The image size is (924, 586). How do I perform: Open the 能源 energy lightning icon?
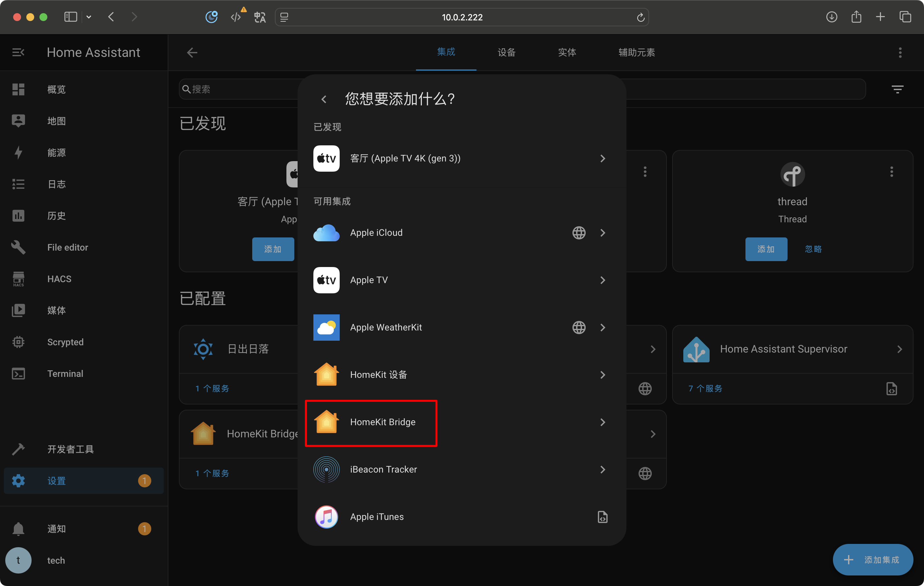18,153
